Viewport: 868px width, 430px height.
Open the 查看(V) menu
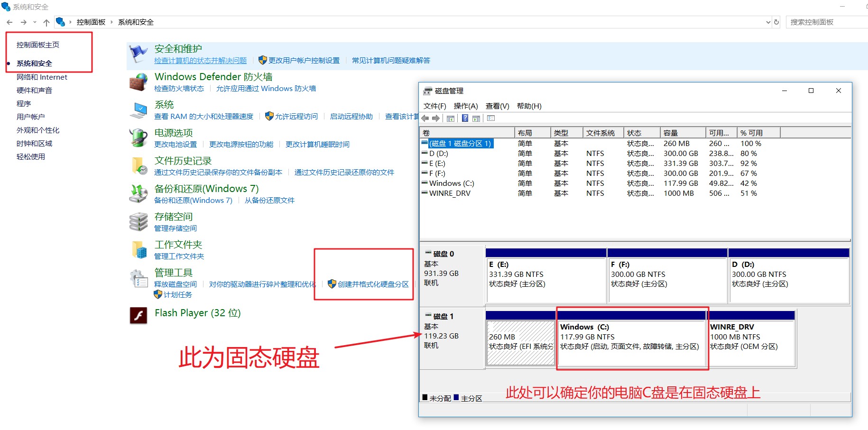point(497,106)
